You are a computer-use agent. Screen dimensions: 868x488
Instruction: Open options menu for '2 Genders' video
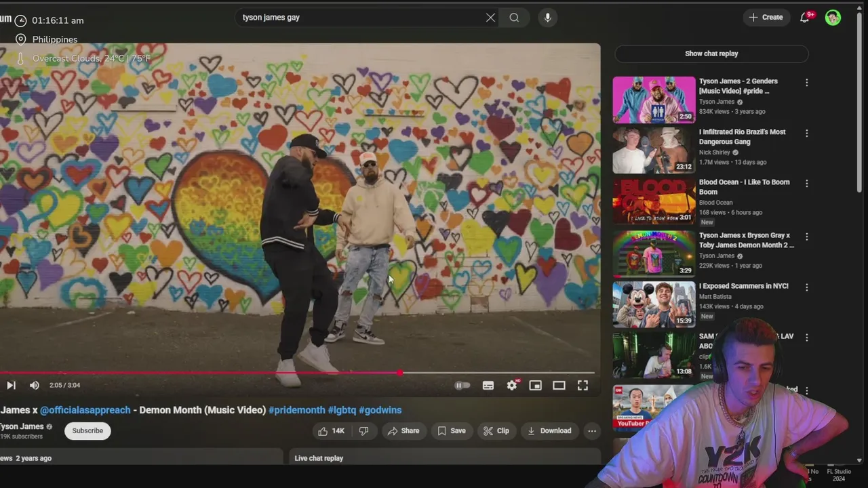[806, 83]
